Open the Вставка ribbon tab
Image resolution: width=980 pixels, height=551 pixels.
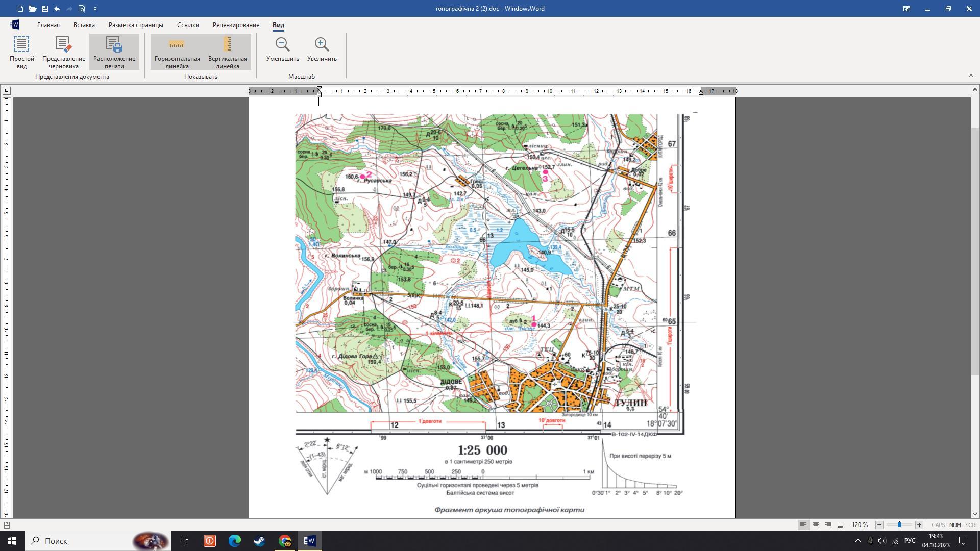pyautogui.click(x=84, y=25)
